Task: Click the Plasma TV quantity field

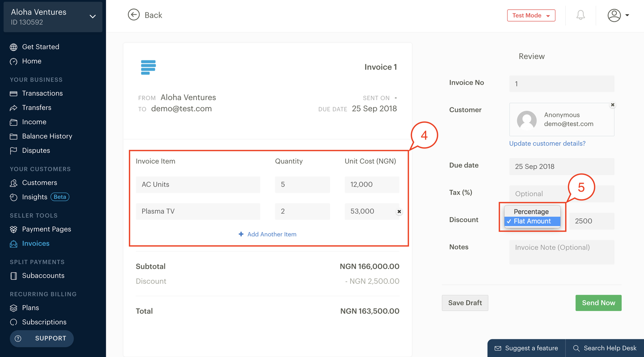Action: [x=302, y=211]
